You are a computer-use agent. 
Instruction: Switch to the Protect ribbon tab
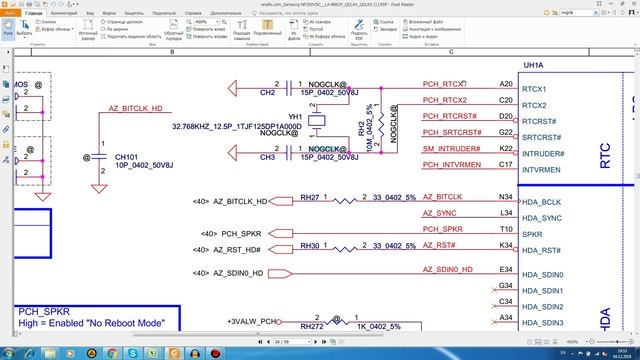134,13
